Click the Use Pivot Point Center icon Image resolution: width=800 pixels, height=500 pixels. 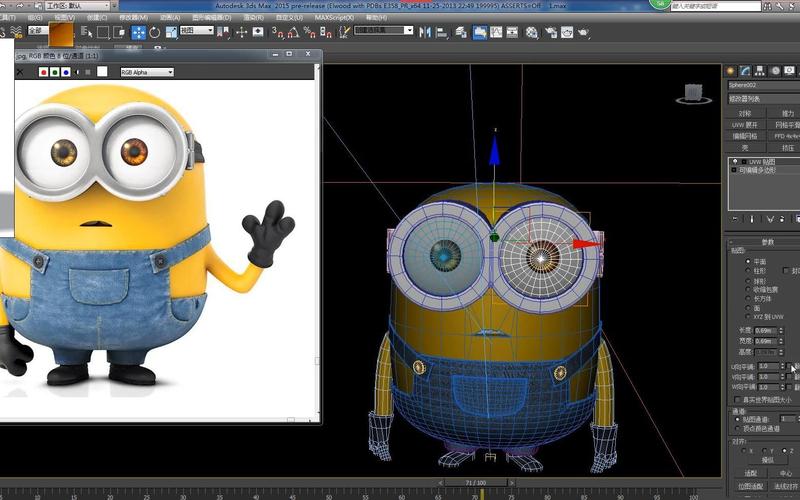[x=223, y=33]
